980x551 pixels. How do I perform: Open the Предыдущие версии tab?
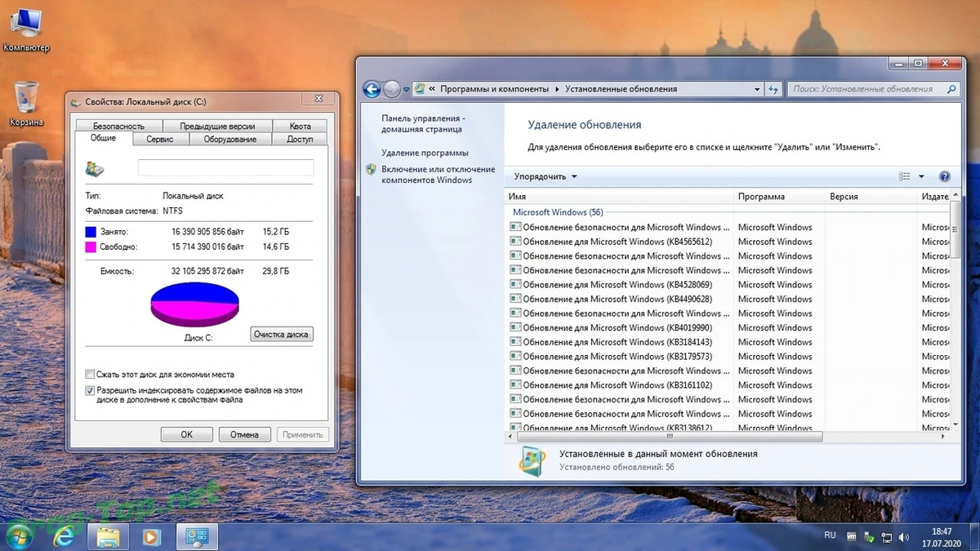[217, 126]
